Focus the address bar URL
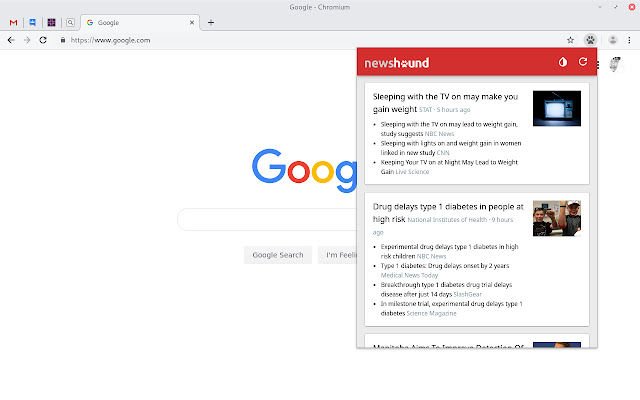 tap(110, 40)
